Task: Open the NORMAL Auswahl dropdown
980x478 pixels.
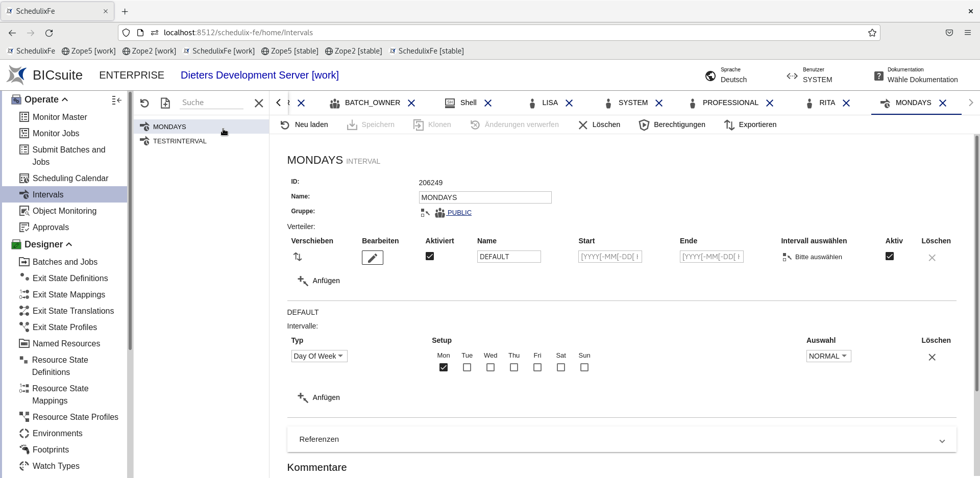Action: [x=828, y=356]
